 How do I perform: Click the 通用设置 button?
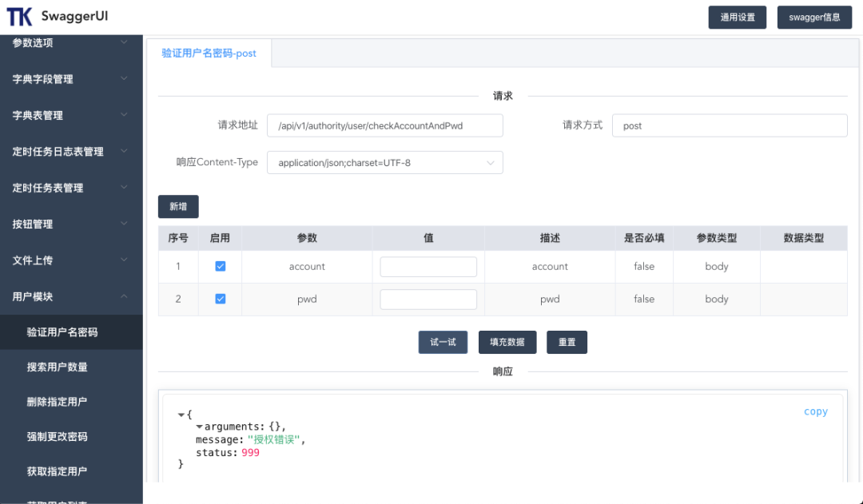737,18
